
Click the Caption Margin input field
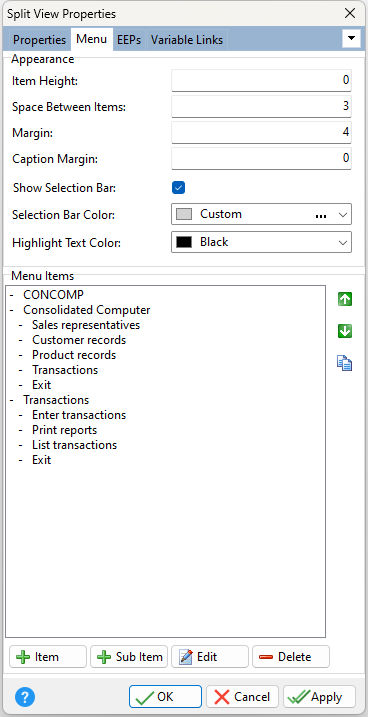point(261,159)
